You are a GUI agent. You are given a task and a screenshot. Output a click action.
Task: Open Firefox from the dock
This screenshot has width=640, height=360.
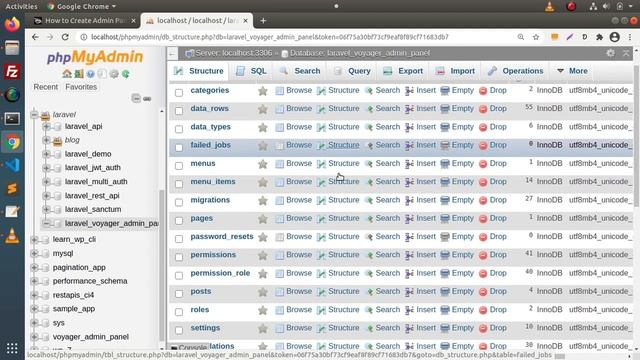[12, 24]
